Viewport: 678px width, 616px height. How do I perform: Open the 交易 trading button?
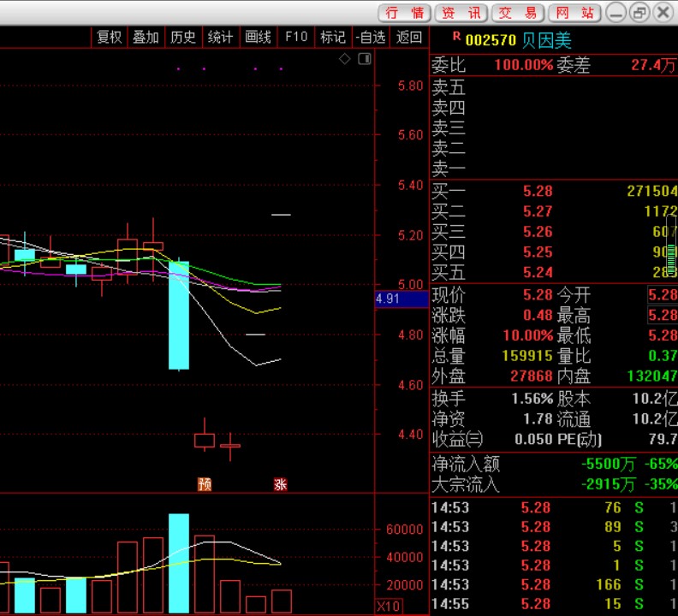518,13
